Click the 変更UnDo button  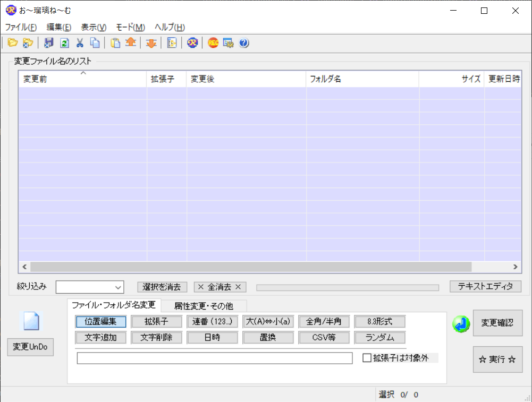tap(30, 347)
